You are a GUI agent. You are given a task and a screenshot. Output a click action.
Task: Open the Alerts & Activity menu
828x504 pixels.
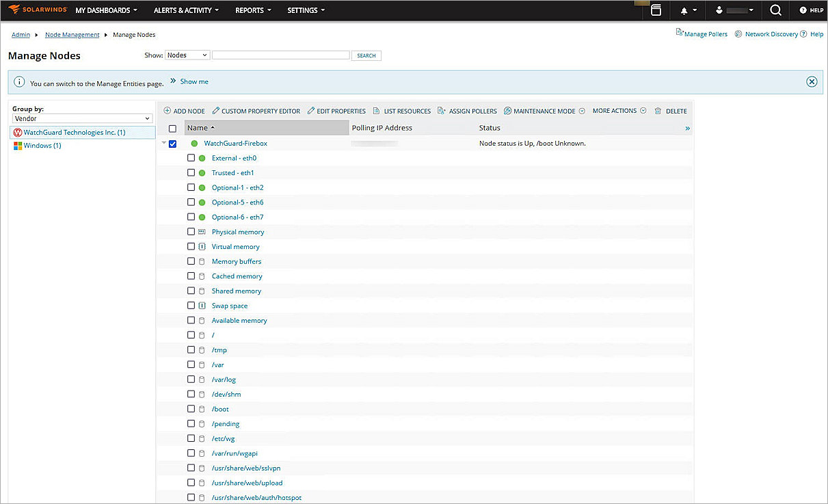point(182,10)
